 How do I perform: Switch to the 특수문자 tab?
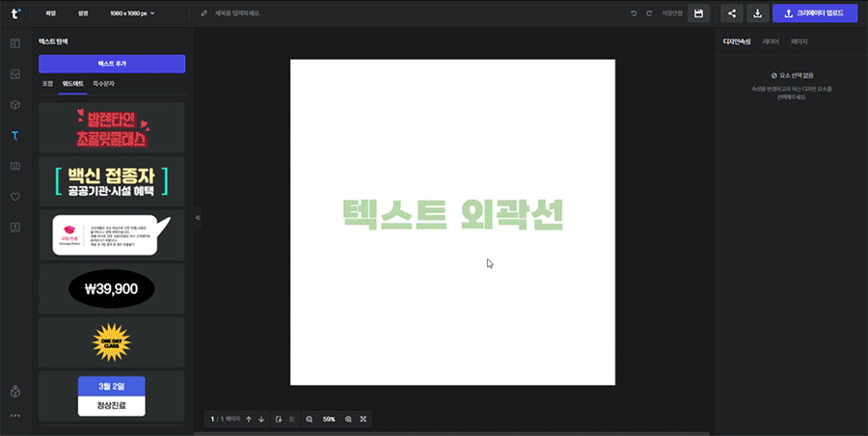click(x=103, y=85)
